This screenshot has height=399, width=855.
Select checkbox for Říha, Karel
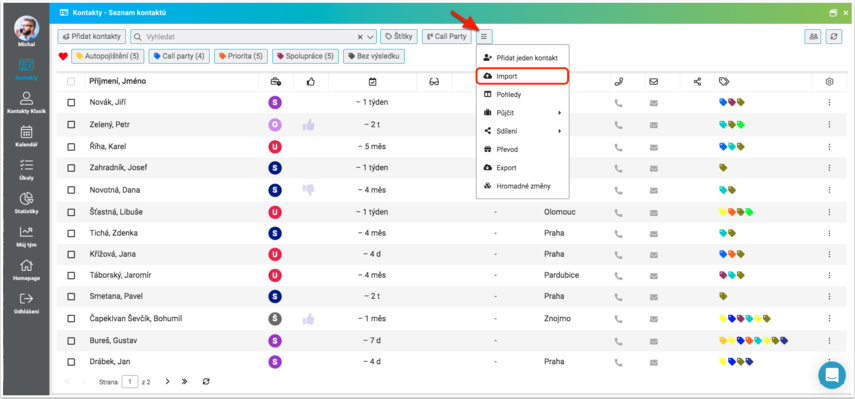[x=71, y=147]
